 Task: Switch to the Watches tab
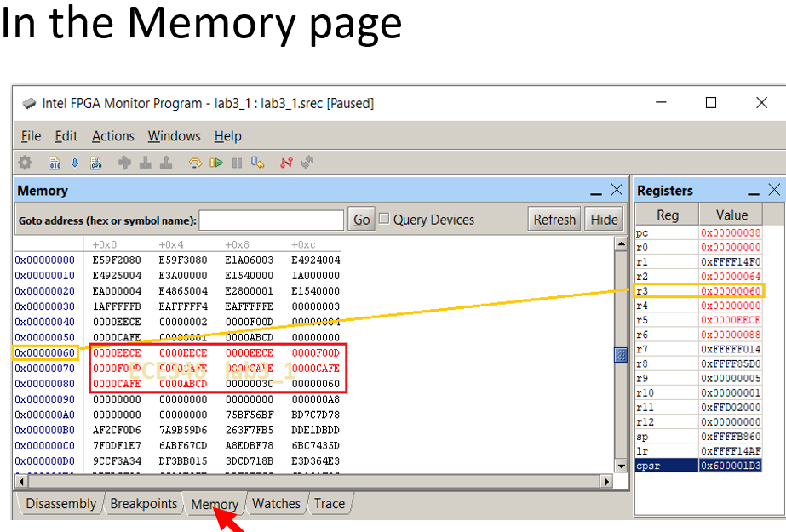pyautogui.click(x=276, y=503)
